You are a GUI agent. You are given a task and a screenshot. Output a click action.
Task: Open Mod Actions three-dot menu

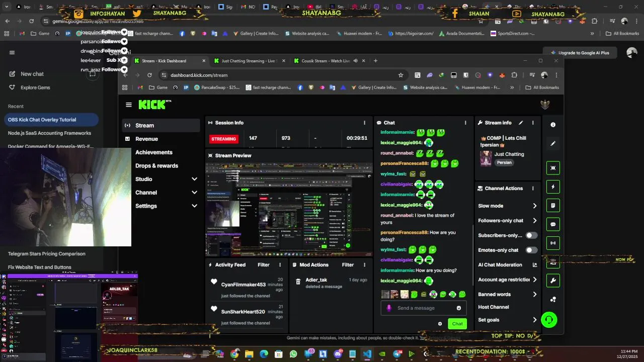coord(364,265)
